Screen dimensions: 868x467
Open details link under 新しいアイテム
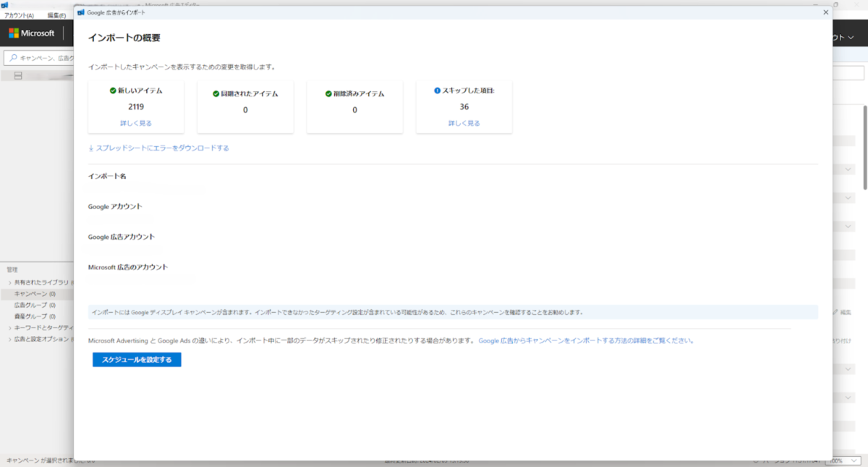136,123
